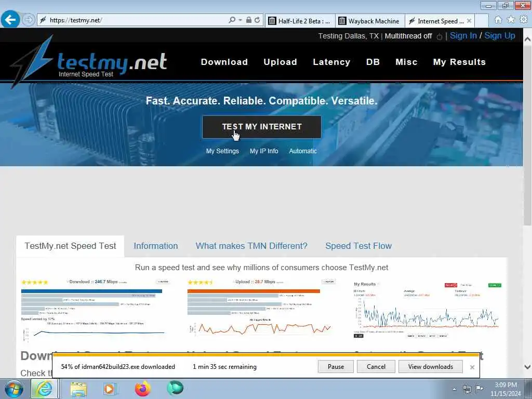
Task: Switch to the Information tab
Action: [156, 246]
